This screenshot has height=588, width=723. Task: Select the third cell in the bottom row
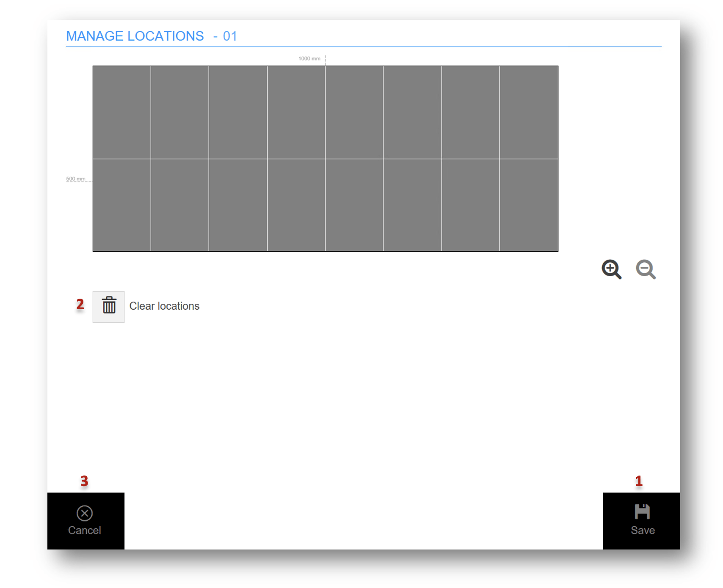click(x=238, y=205)
